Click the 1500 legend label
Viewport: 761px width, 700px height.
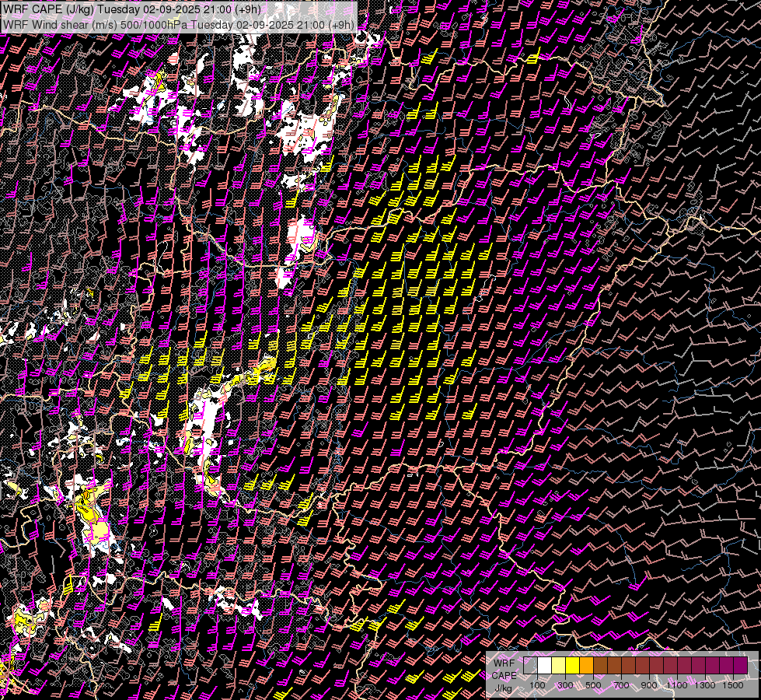[733, 685]
